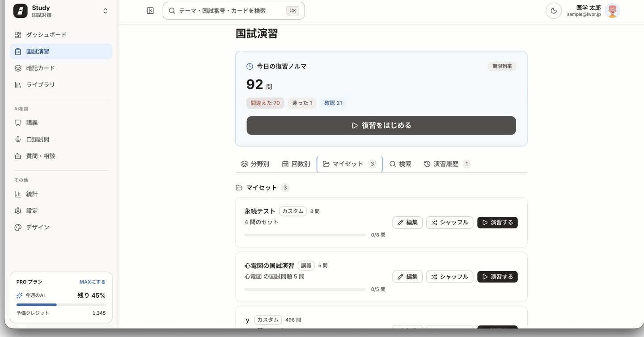Open the 医学 太郎 user avatar
This screenshot has height=337, width=644.
pyautogui.click(x=612, y=11)
